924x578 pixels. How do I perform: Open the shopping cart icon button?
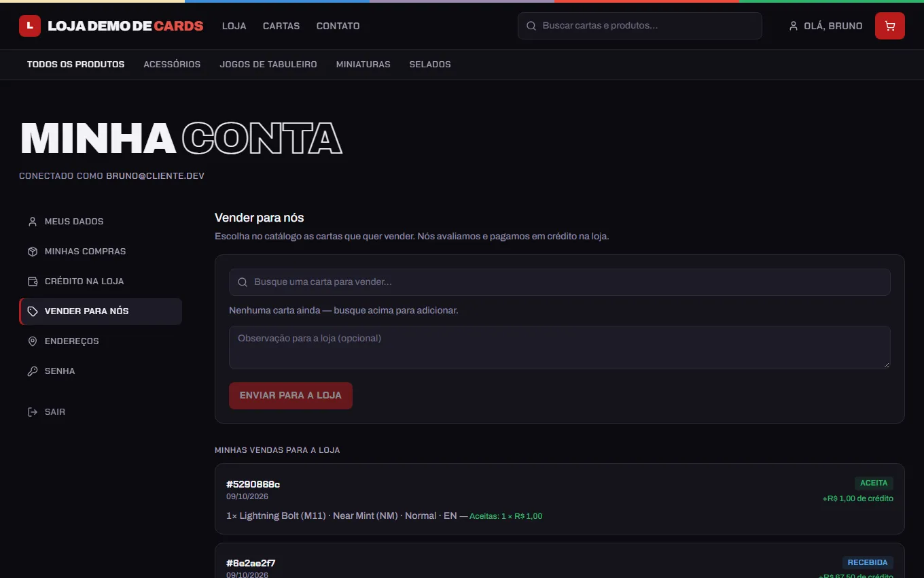889,26
